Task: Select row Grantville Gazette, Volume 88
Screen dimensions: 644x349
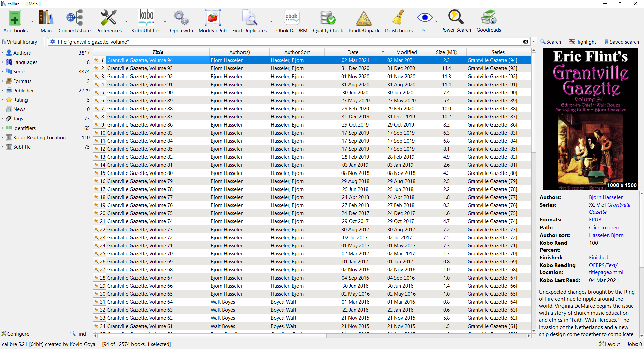Action: click(312, 108)
